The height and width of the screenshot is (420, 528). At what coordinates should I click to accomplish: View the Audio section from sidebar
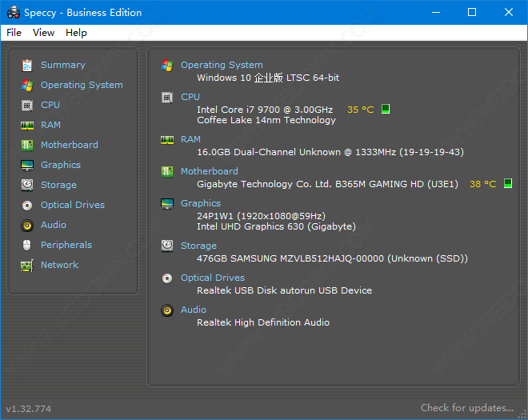[x=54, y=225]
